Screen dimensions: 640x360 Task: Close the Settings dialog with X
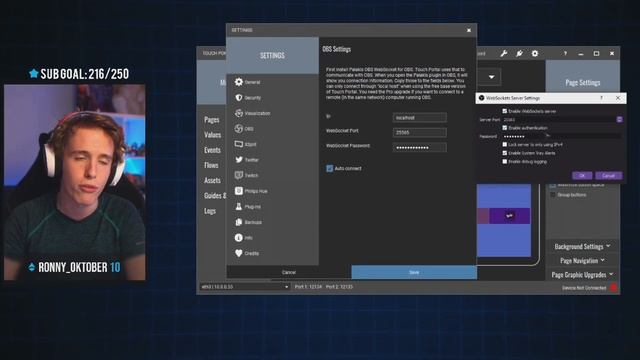click(469, 30)
